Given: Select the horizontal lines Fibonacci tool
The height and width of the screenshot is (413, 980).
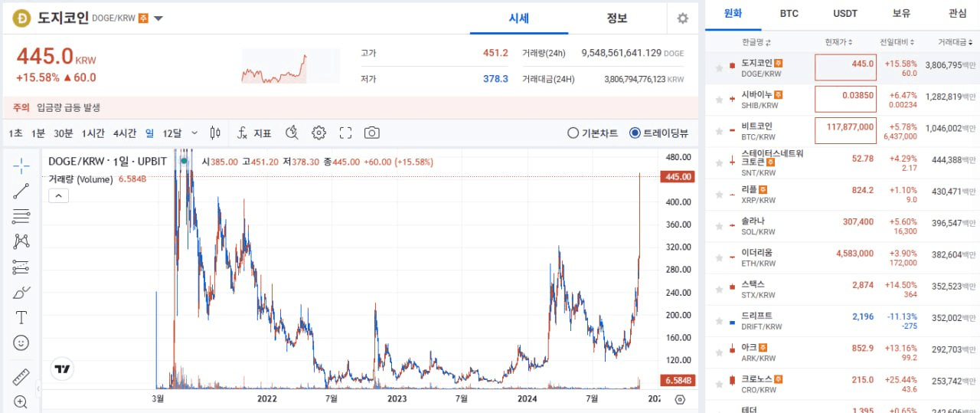Looking at the screenshot, I should (x=21, y=217).
